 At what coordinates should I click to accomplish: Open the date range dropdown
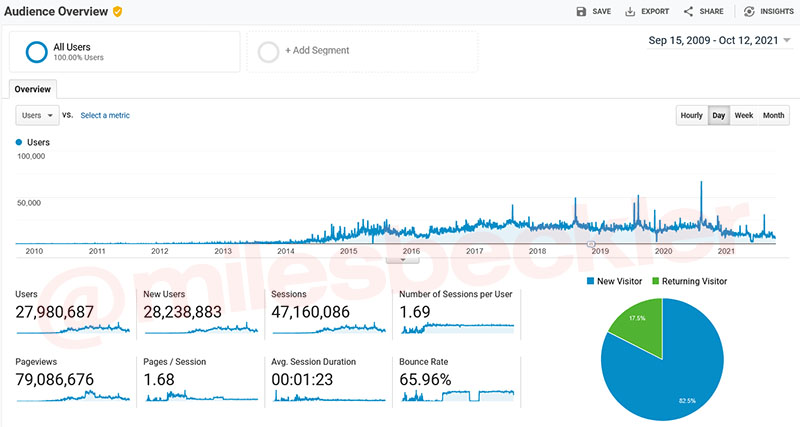[786, 41]
